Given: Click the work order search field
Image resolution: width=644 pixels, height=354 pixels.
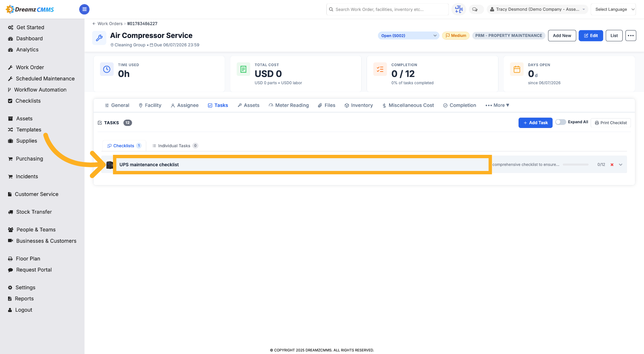Looking at the screenshot, I should tap(387, 9).
